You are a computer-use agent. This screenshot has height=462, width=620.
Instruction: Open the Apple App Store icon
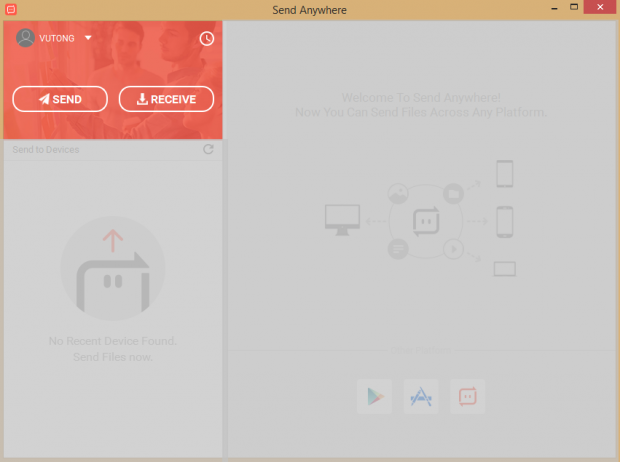[x=421, y=396]
